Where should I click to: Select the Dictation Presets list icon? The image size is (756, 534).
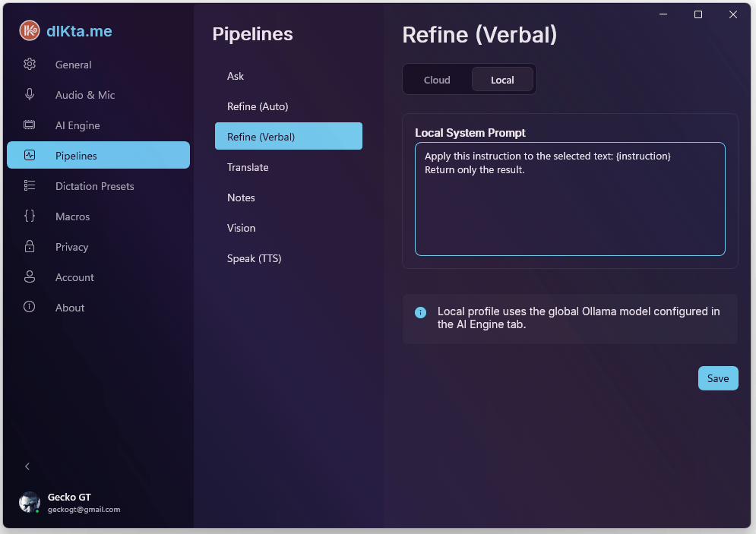click(x=29, y=185)
